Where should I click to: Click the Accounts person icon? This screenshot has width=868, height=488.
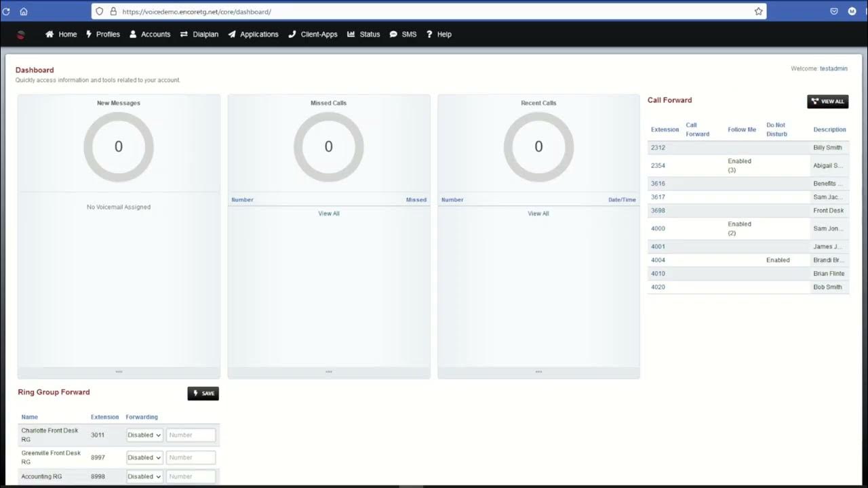pyautogui.click(x=133, y=34)
